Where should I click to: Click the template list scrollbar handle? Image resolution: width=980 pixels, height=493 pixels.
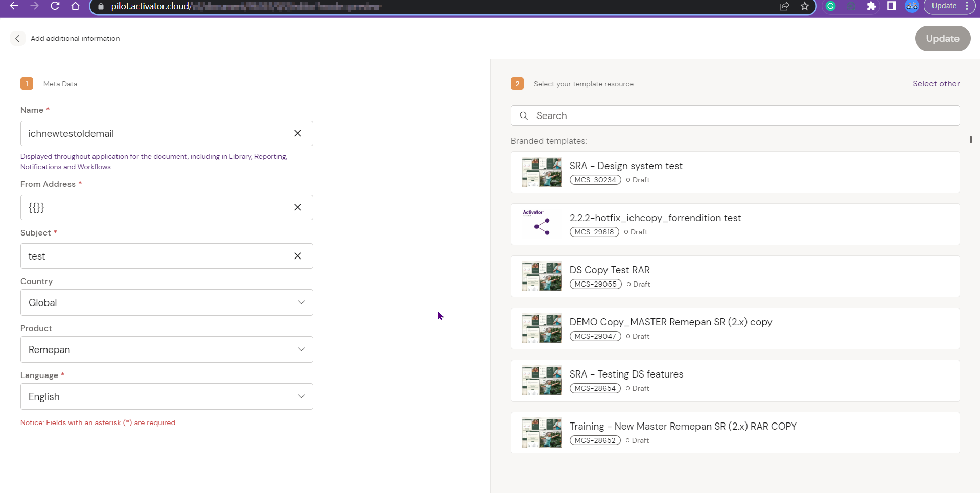click(970, 139)
